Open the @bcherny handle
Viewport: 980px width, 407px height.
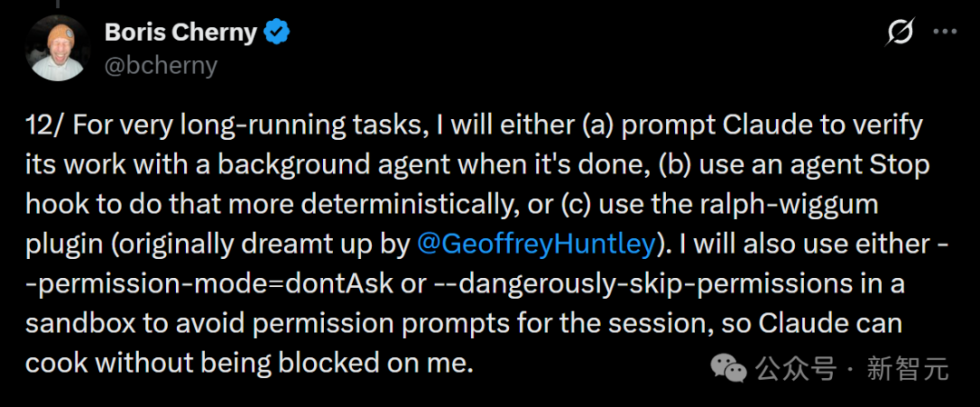coord(161,65)
